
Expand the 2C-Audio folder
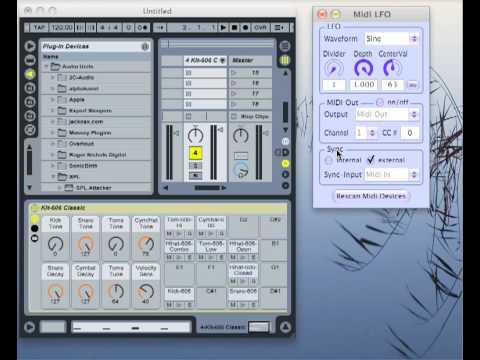click(52, 77)
